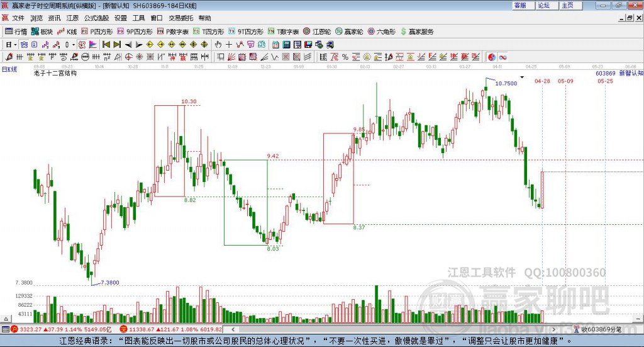This screenshot has height=347, width=644.
Task: Open the P四方形 tool
Action: pyautogui.click(x=97, y=31)
